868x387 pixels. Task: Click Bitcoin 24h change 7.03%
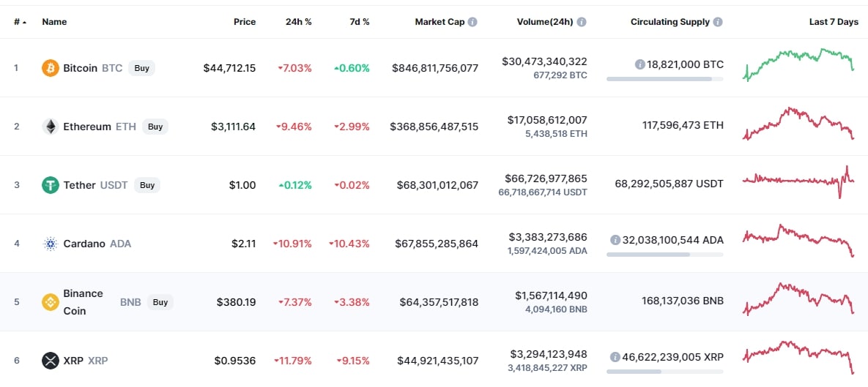(295, 68)
